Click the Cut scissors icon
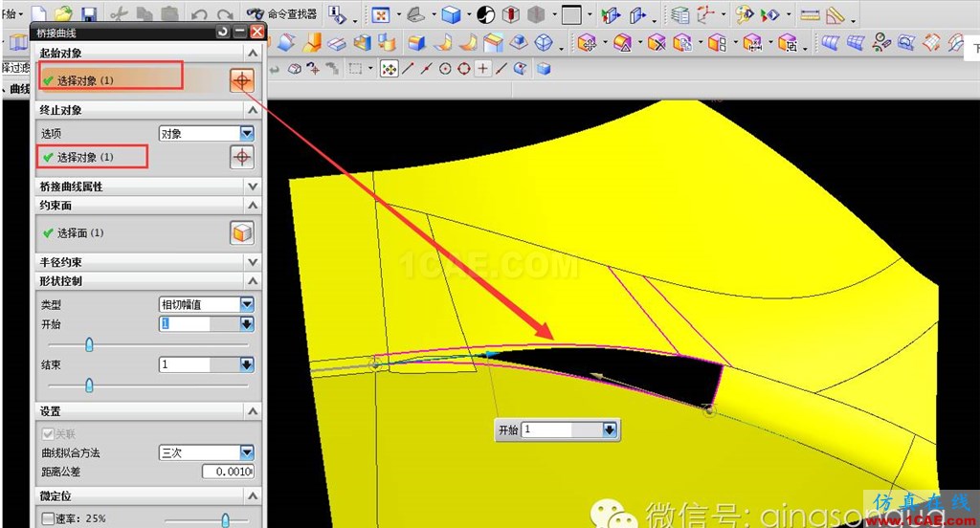 point(119,13)
